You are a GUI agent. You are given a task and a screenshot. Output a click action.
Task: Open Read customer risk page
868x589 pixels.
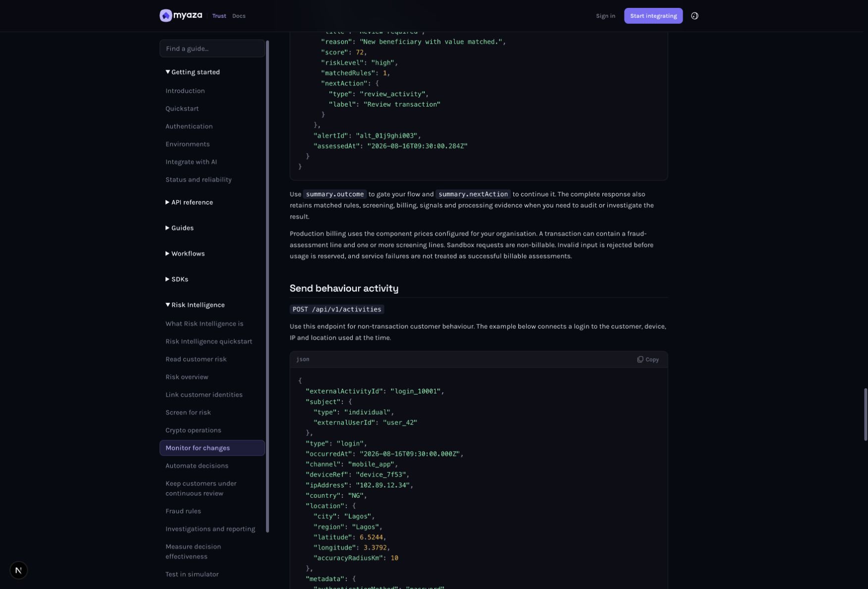point(196,359)
